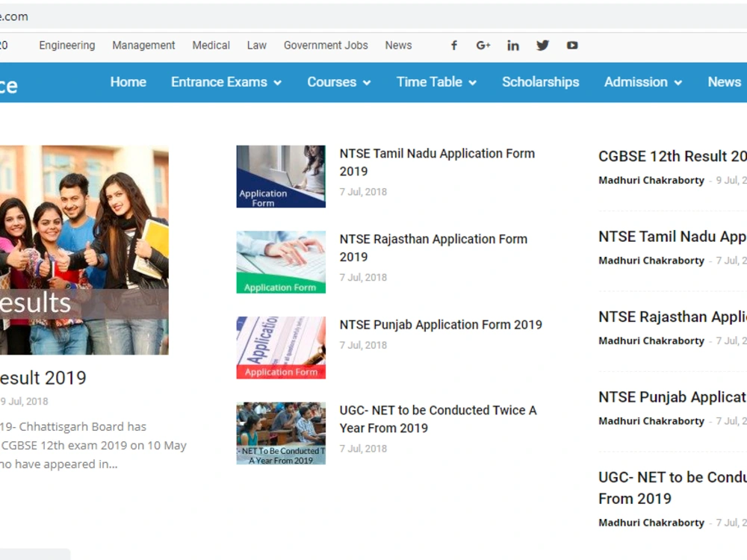Select Government Jobs in the top bar
This screenshot has height=560, width=747.
click(x=326, y=46)
